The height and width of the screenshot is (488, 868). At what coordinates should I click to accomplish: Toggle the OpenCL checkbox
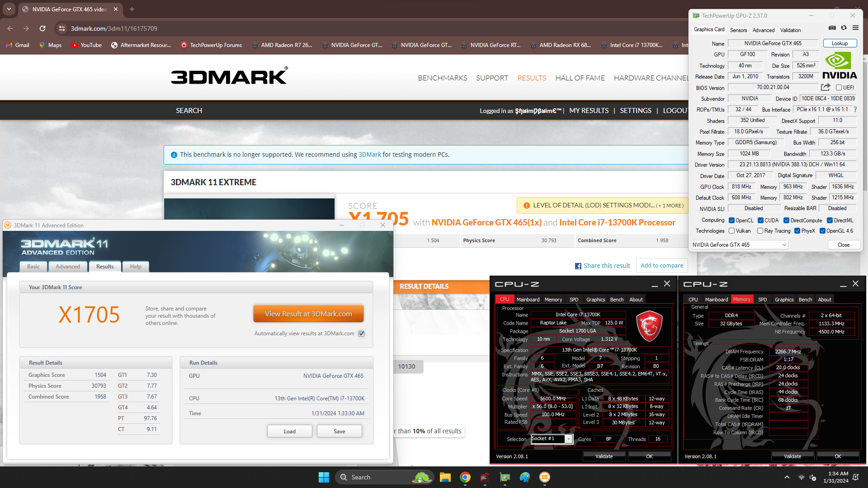click(x=731, y=221)
